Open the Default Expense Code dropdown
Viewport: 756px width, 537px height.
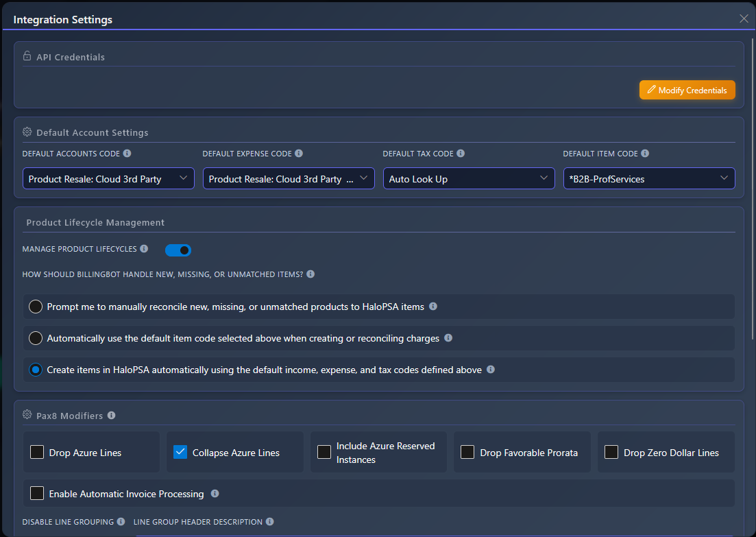[x=289, y=178]
